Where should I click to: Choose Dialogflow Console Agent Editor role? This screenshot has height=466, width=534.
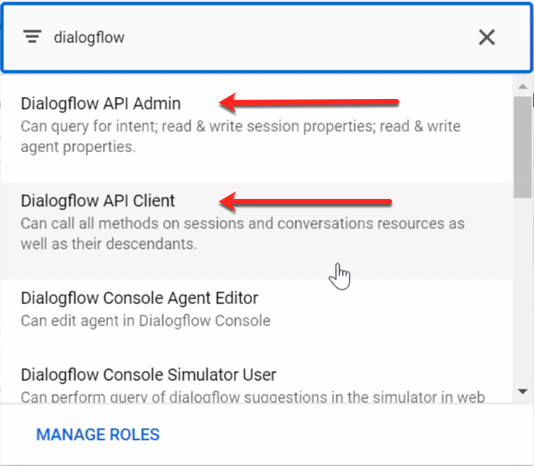256,309
